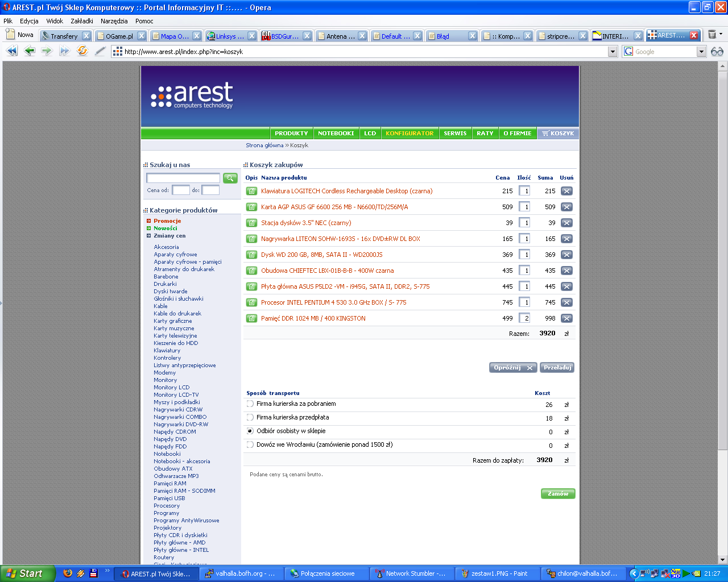Click the Pamięć DDR quantity field

(524, 319)
